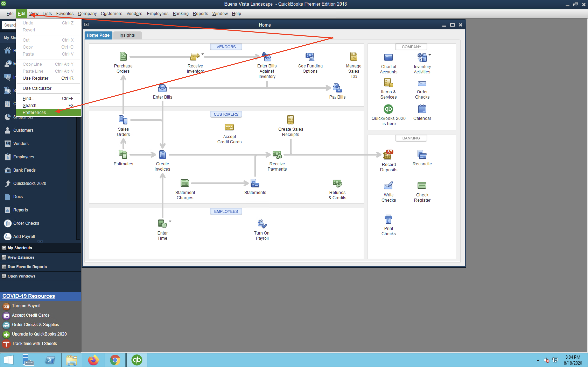Open the Statement Charges icon

point(185,183)
